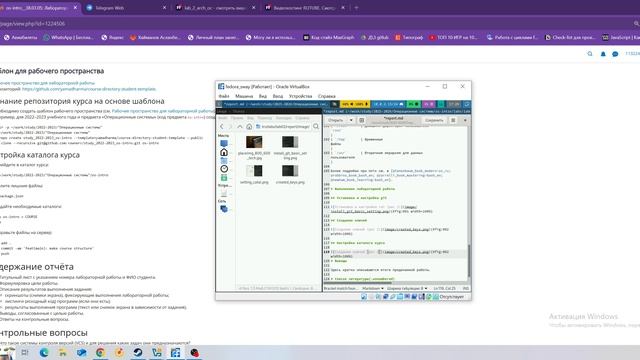Close the Telegram Web tab
Screen dimensions: 640x360
164,8
